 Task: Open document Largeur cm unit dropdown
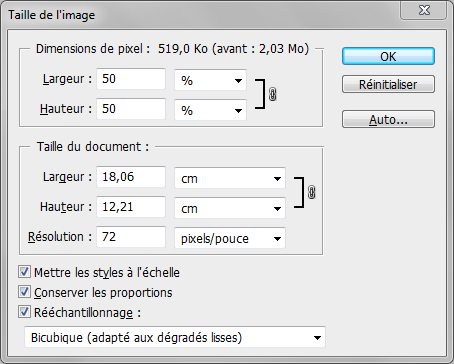pos(230,178)
